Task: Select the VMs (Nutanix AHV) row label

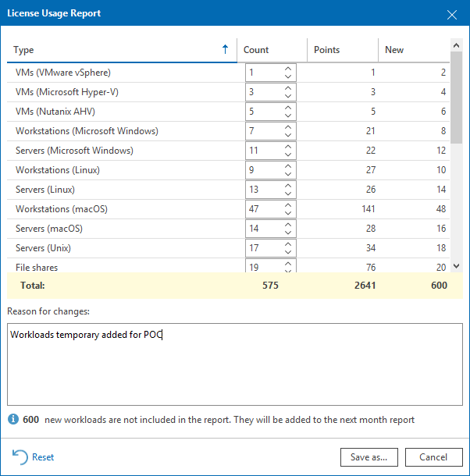Action: (55, 112)
